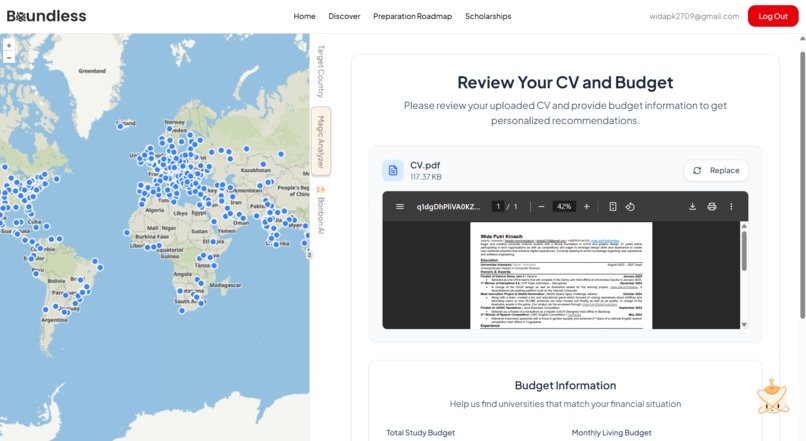Viewport: 806px width, 441px height.
Task: Zoom in on the world map
Action: coord(9,46)
